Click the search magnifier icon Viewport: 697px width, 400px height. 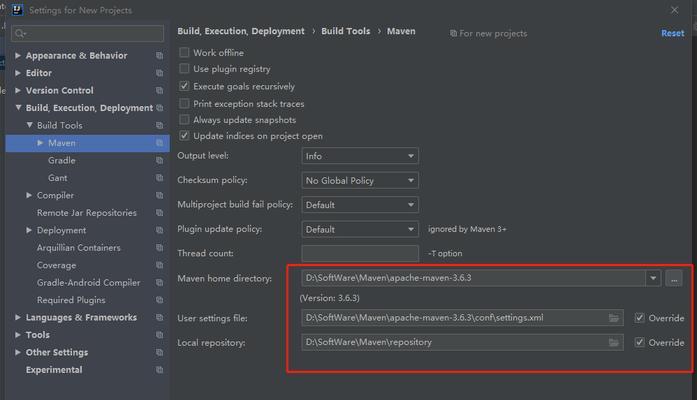click(20, 34)
